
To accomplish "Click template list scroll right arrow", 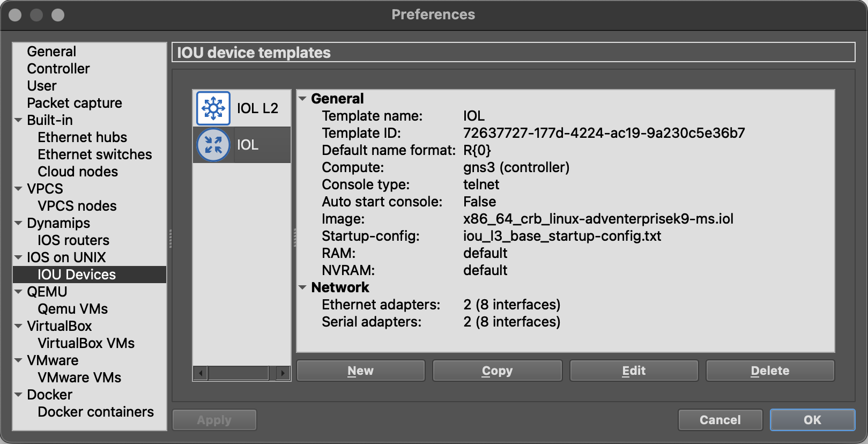I will [283, 373].
